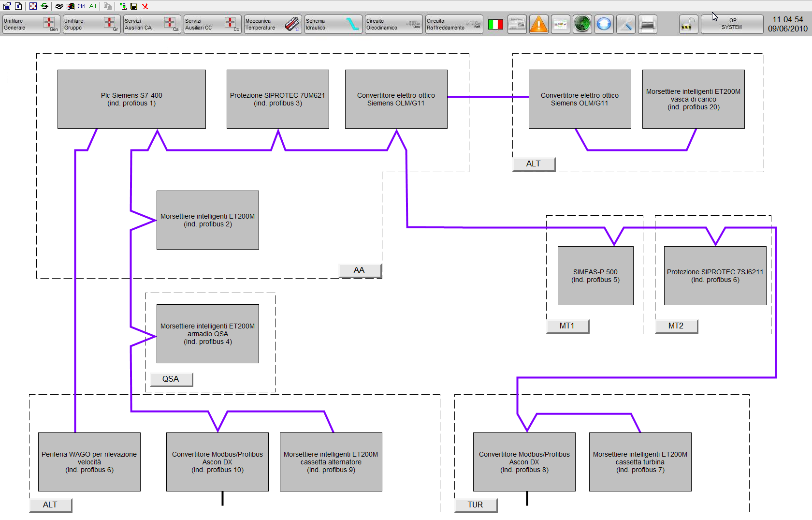Click the padlock login icon
This screenshot has width=812, height=520.
click(688, 24)
